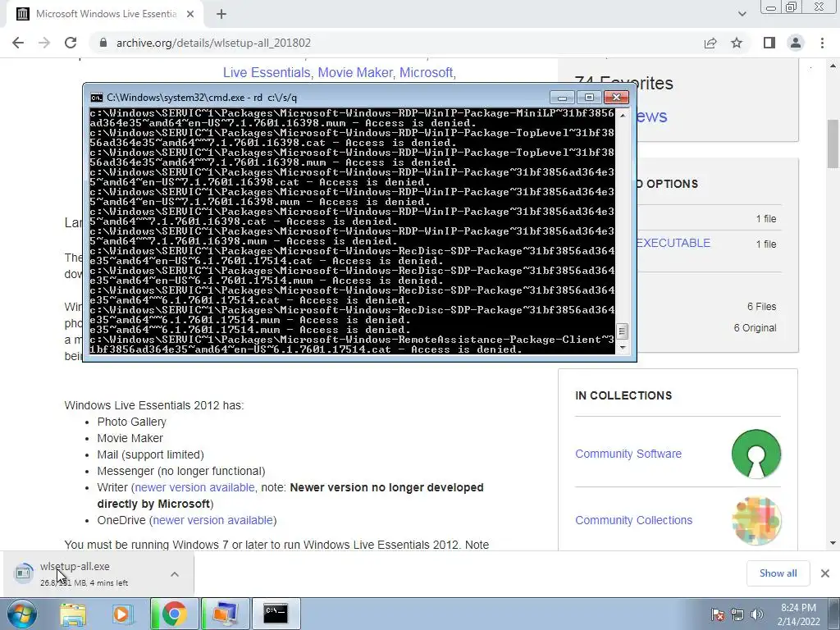Click the page vertical scrollbar thumb
The height and width of the screenshot is (630, 840).
coord(833,144)
